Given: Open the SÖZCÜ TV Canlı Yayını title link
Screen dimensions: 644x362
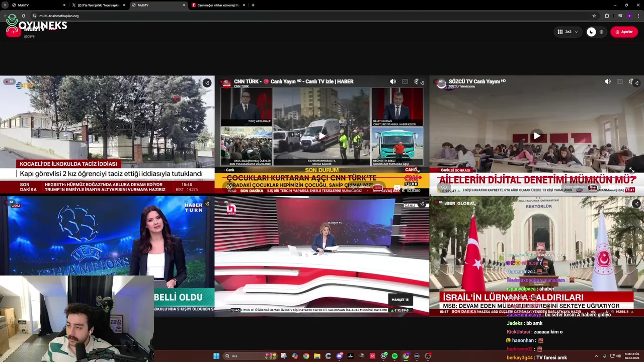Looking at the screenshot, I should coord(477,81).
